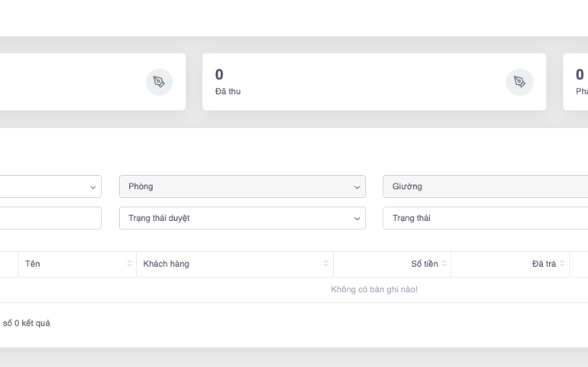The height and width of the screenshot is (367, 588).
Task: Select the partially visible card right of Đã thu
Action: pyautogui.click(x=577, y=82)
